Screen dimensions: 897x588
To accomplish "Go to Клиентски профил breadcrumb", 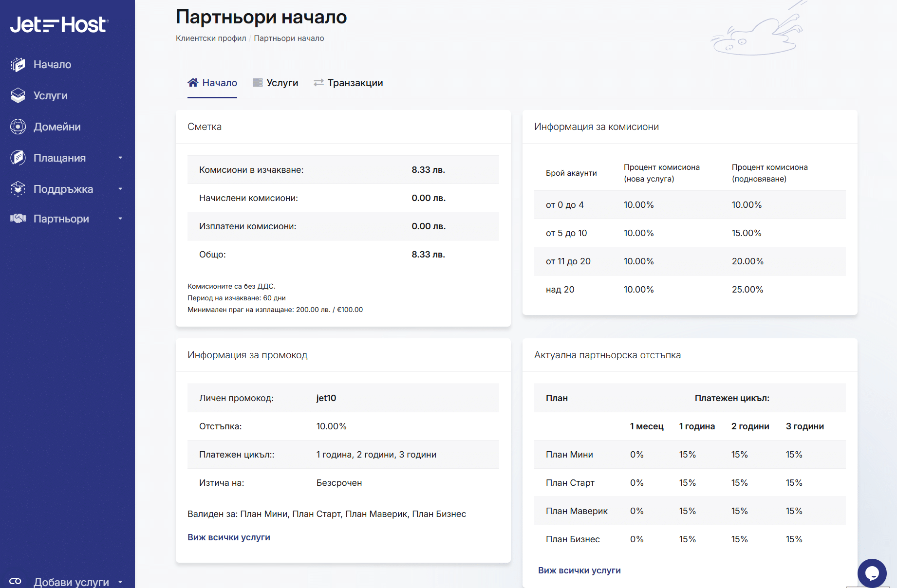I will tap(211, 38).
